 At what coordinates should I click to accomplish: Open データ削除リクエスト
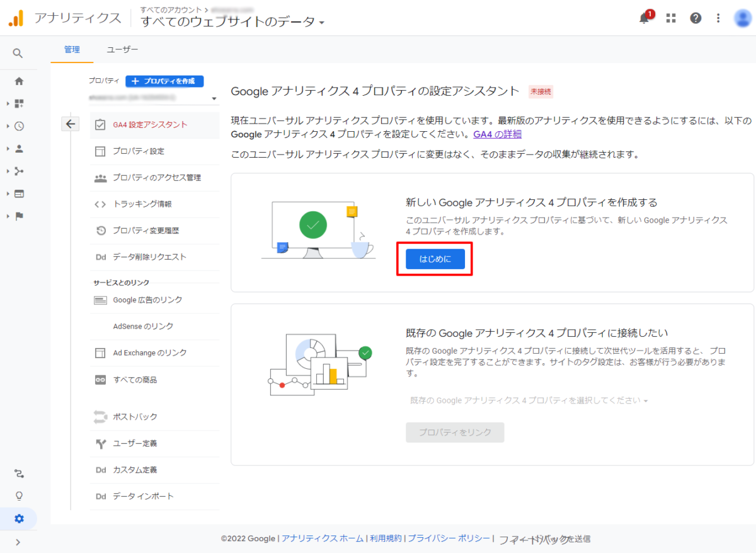coord(154,257)
